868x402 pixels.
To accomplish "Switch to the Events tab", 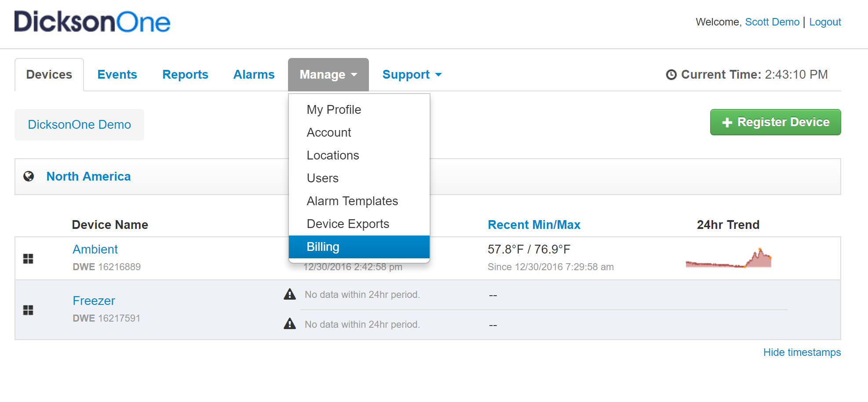I will tap(117, 75).
